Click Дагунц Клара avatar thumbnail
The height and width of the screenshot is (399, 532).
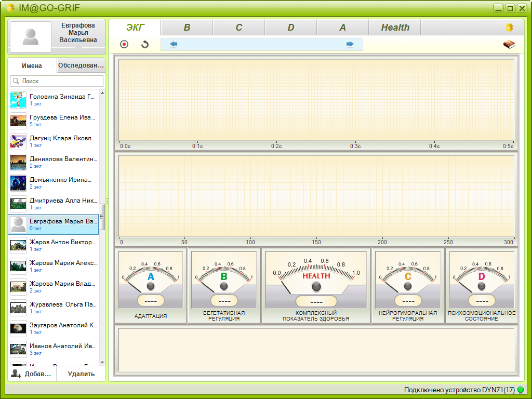click(x=18, y=141)
